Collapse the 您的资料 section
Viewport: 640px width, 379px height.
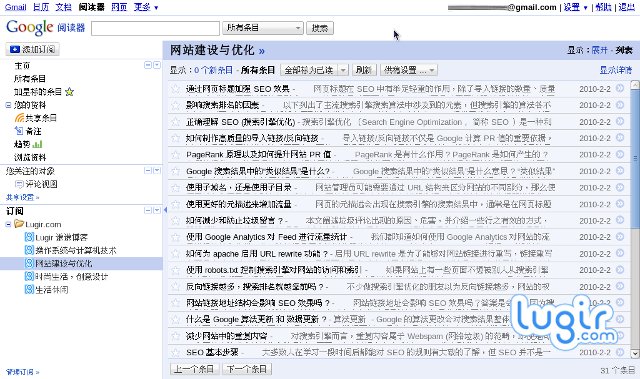[8, 105]
